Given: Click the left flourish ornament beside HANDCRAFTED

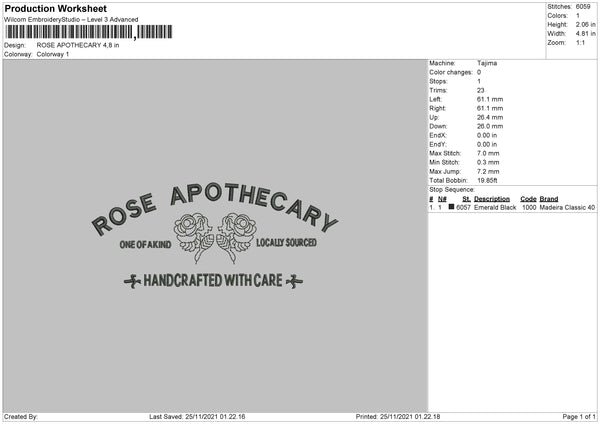Looking at the screenshot, I should [x=132, y=282].
